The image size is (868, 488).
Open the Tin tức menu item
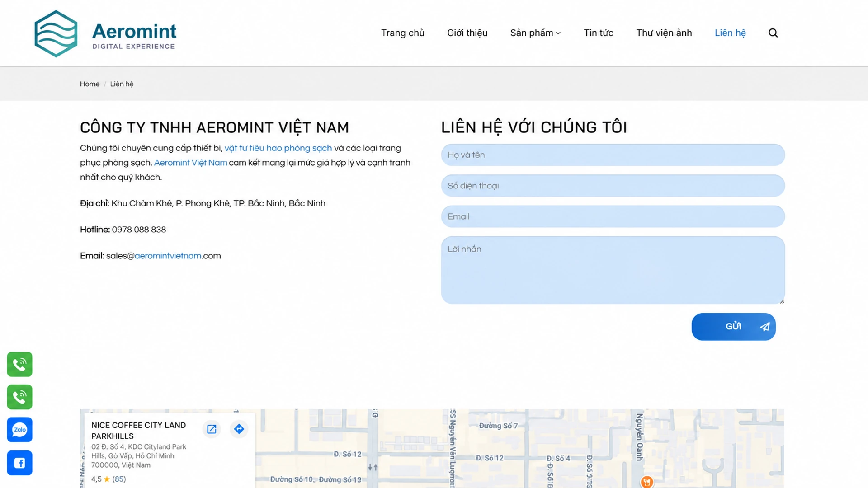[x=598, y=33]
